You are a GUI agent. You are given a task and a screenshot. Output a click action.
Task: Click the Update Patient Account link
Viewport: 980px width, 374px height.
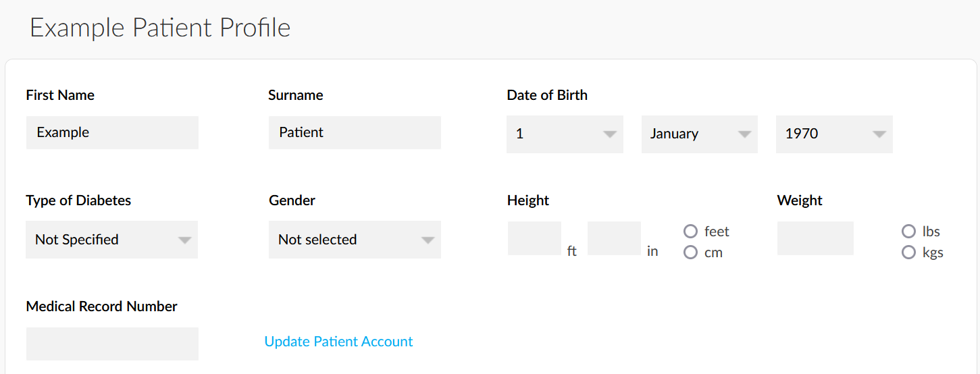click(338, 342)
